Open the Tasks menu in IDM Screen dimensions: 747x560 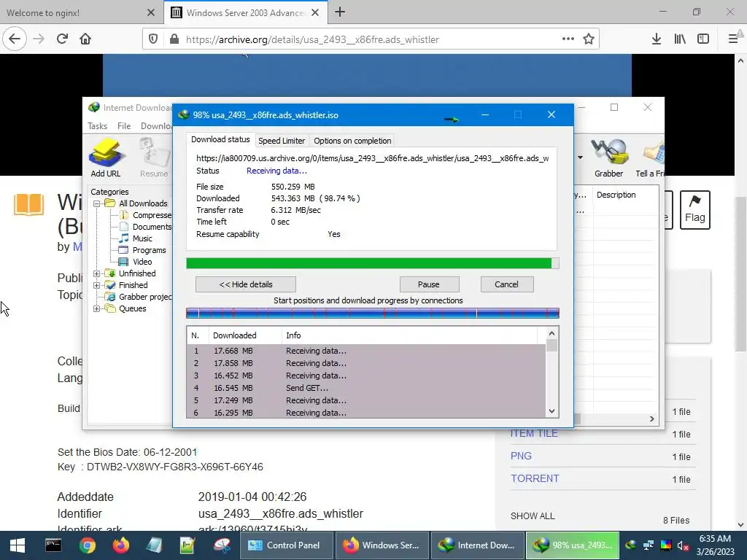point(97,125)
